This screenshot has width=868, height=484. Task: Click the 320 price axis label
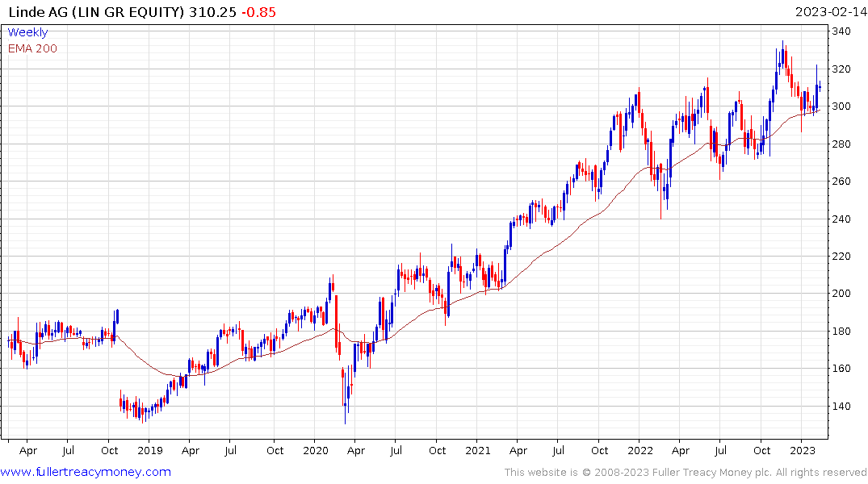(x=841, y=69)
